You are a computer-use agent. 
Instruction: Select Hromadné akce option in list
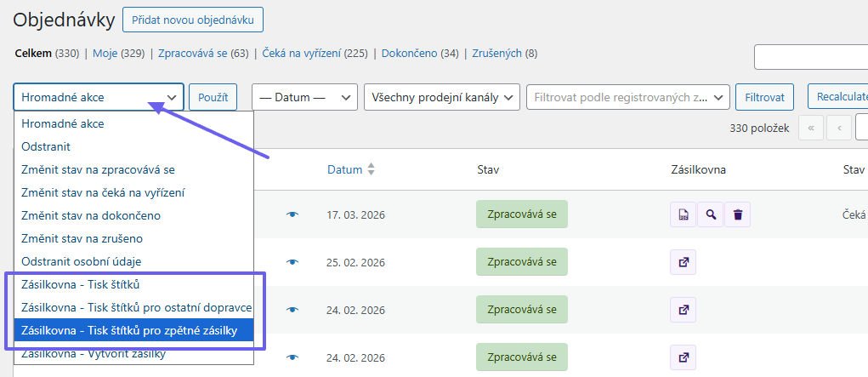pyautogui.click(x=134, y=124)
